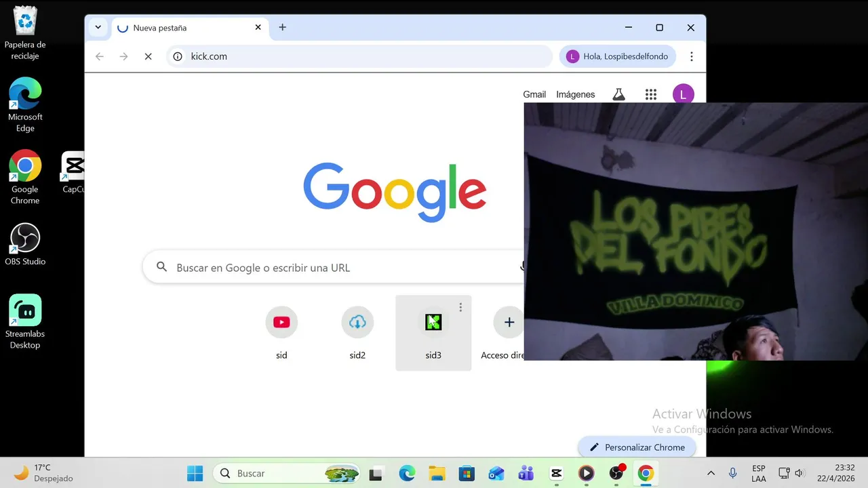Click the webcam overlay showing flag
The image size is (868, 488).
[696, 231]
